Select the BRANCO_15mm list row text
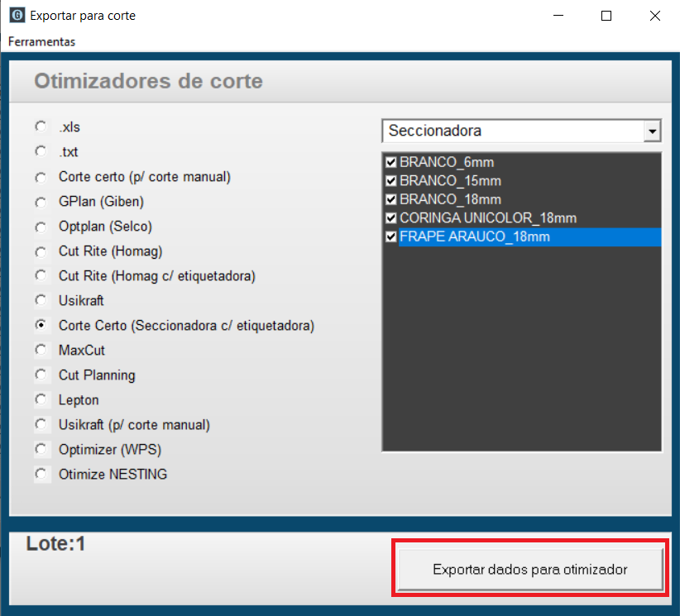Screen dimensions: 680x616 [450, 181]
